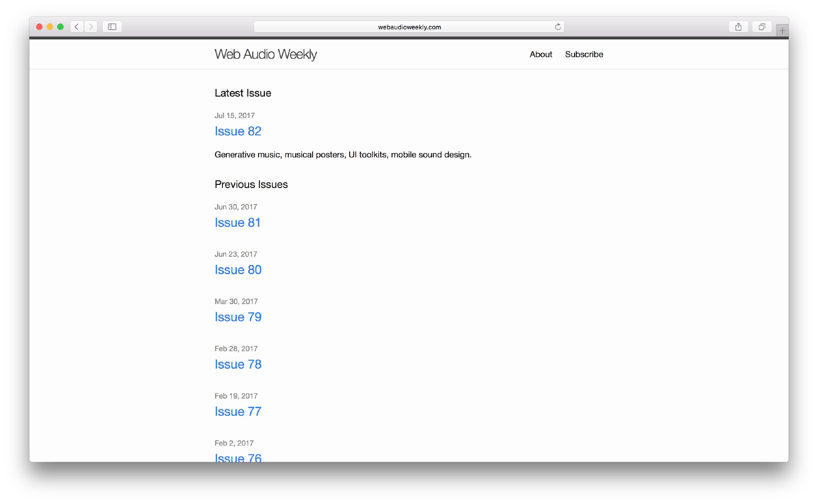This screenshot has width=818, height=504.
Task: Close the window with red button
Action: pos(39,27)
